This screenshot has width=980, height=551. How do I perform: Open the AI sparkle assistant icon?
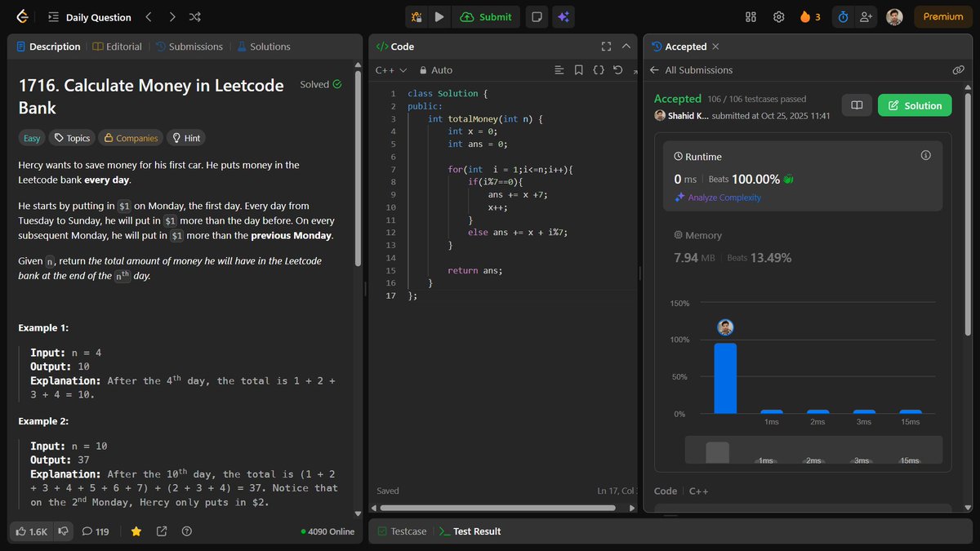(562, 16)
